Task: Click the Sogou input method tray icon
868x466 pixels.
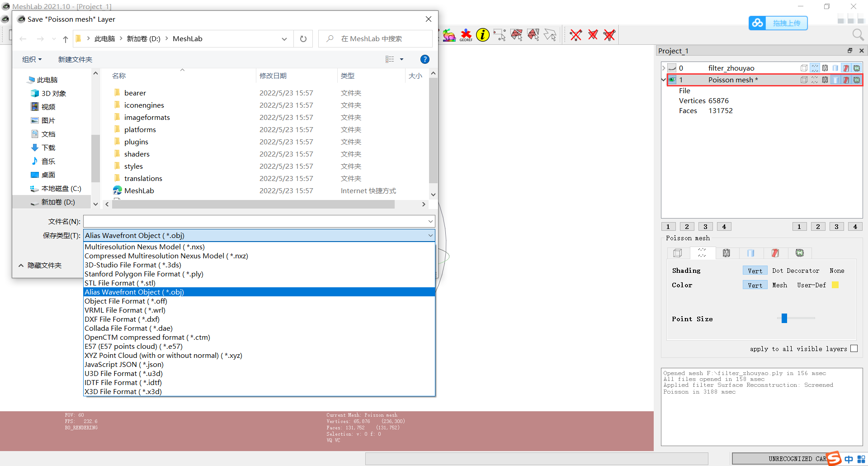Action: pyautogui.click(x=835, y=458)
